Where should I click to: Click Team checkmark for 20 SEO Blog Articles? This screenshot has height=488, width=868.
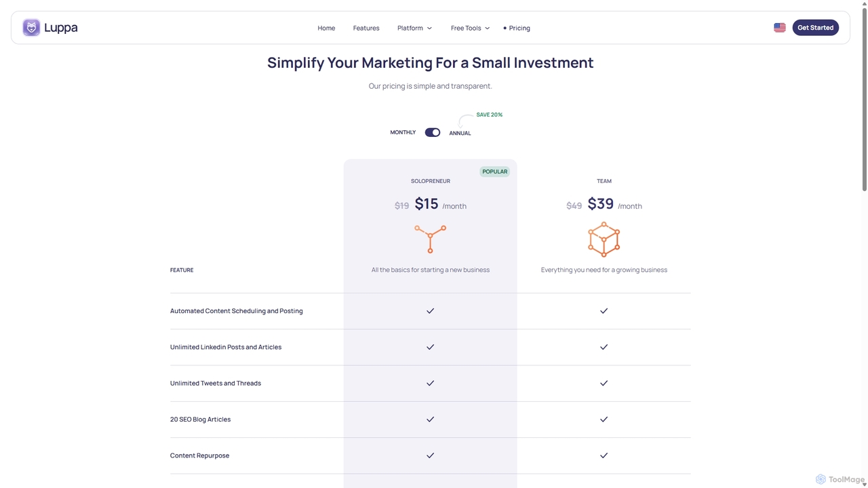click(604, 420)
